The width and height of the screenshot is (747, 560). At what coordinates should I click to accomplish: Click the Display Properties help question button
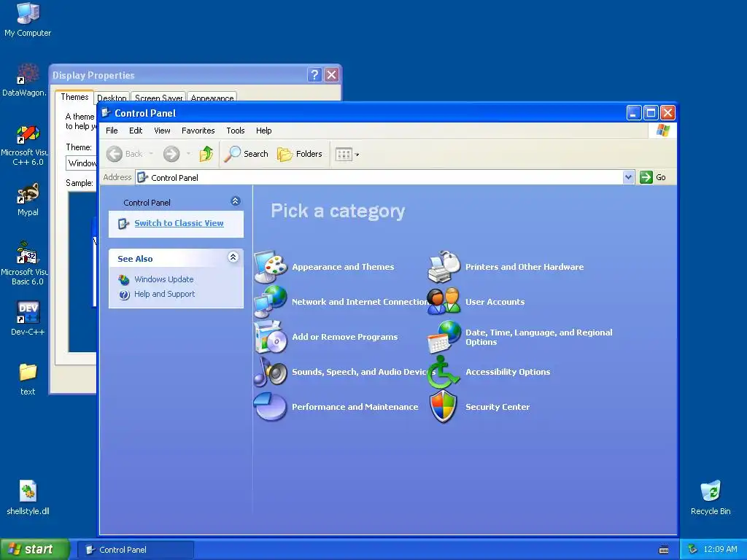(x=314, y=75)
